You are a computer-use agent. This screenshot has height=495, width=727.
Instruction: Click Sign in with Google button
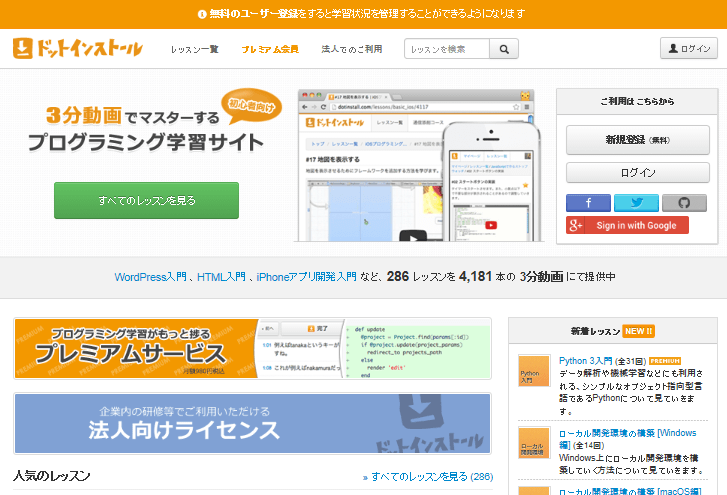coord(627,225)
